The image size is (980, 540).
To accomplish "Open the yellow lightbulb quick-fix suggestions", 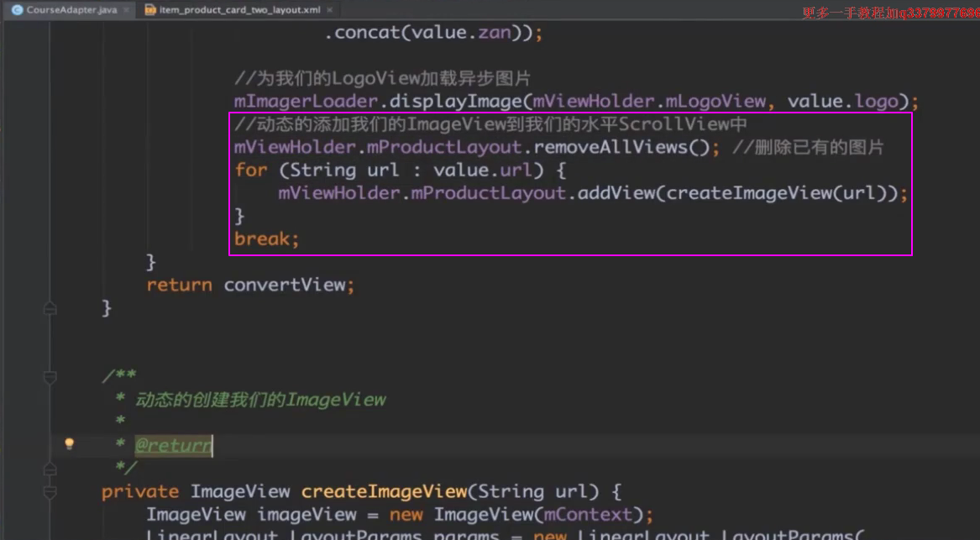I will click(x=70, y=443).
